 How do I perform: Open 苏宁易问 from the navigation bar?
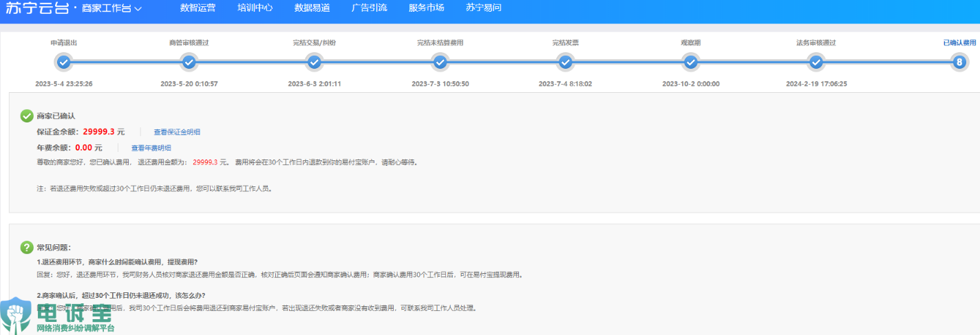(x=483, y=8)
